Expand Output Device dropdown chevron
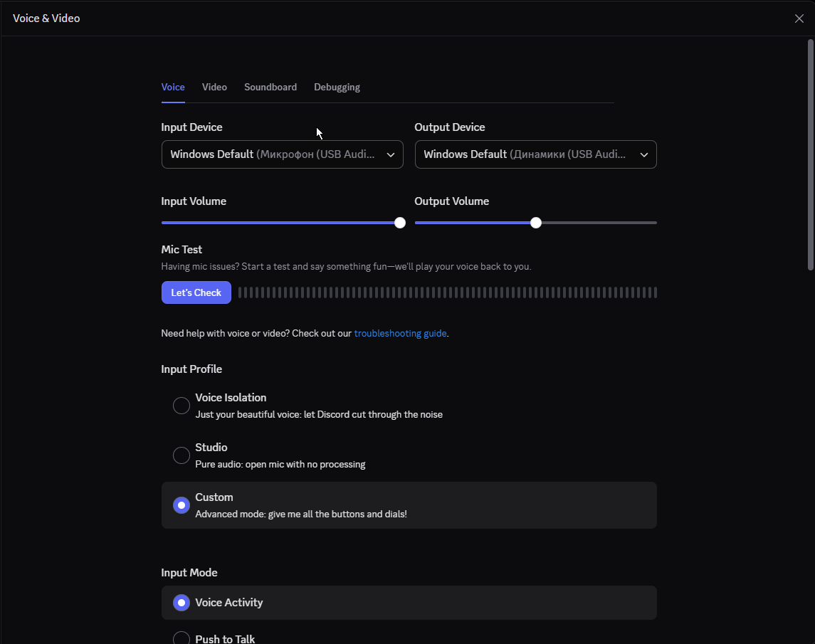Screen dimensions: 815x644 point(643,155)
